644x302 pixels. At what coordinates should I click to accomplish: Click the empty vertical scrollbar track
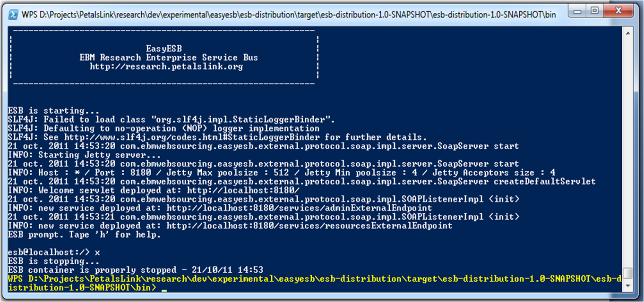[627, 151]
